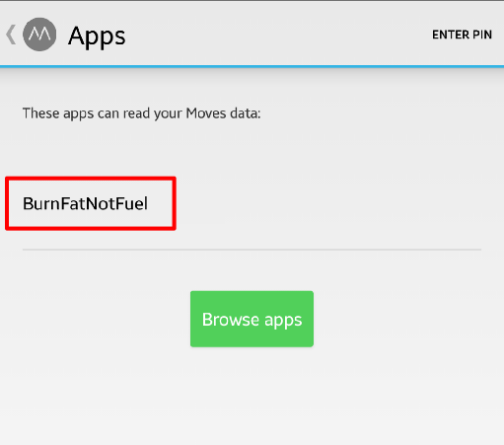Click the divider below BurnFatNotFuel

click(252, 250)
